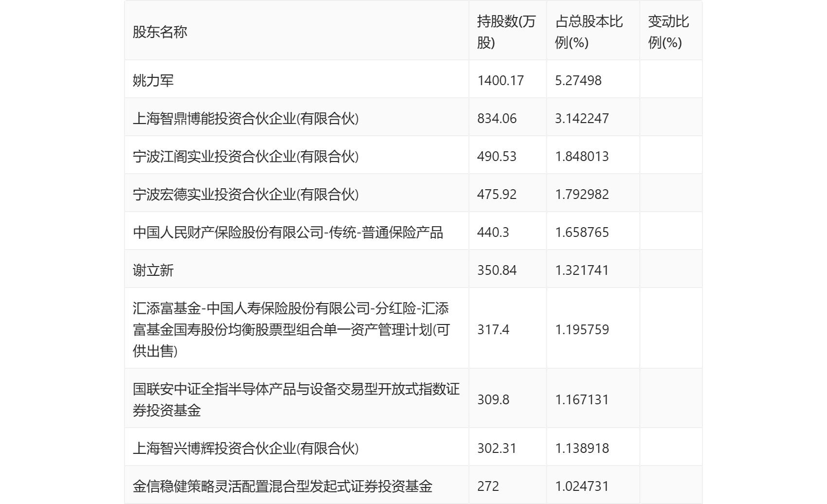Click 中国人民财产保险股份有限公司-传统-普通保险产品 row name
This screenshot has width=827, height=504.
pyautogui.click(x=288, y=232)
